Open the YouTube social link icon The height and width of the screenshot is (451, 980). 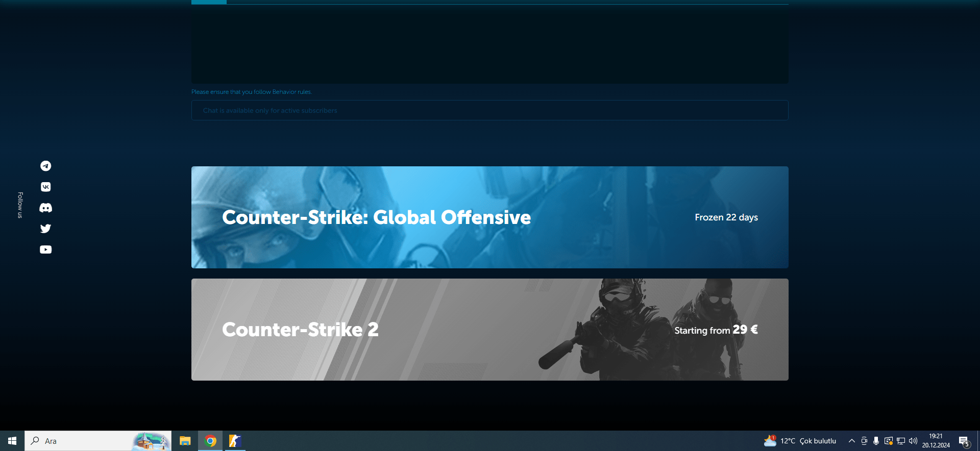tap(45, 249)
